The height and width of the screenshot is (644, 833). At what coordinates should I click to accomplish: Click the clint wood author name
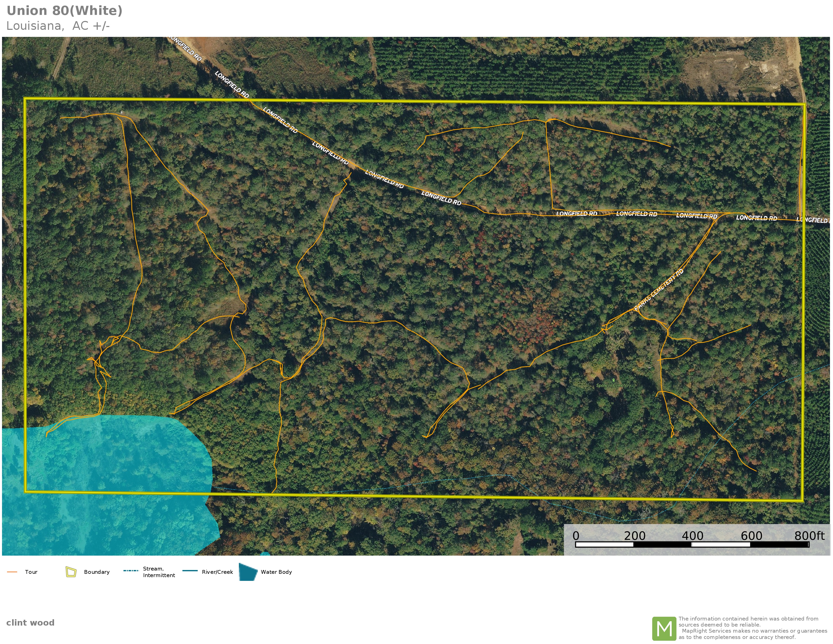tap(31, 623)
